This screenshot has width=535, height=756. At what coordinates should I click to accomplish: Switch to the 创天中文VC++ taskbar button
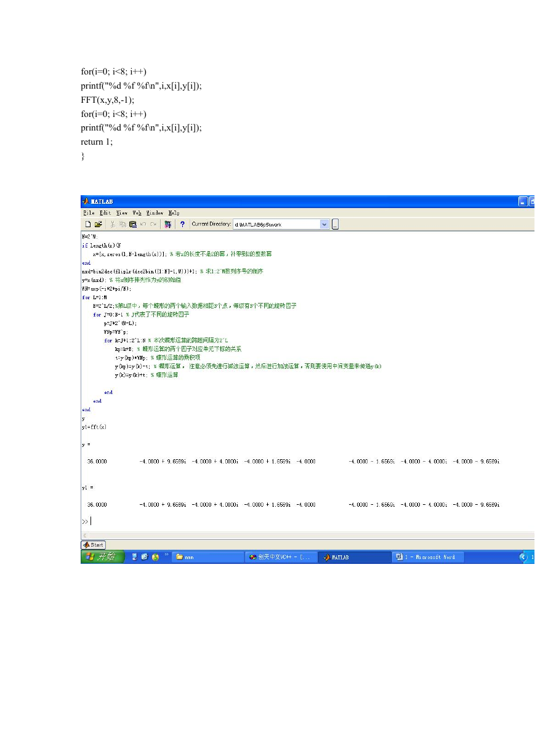tap(281, 557)
